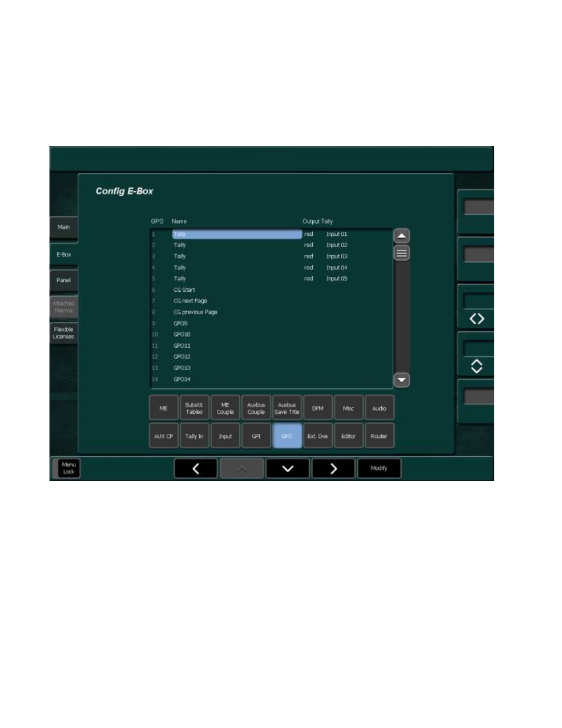Select the ME Couple button
The width and height of the screenshot is (562, 728).
click(x=225, y=409)
